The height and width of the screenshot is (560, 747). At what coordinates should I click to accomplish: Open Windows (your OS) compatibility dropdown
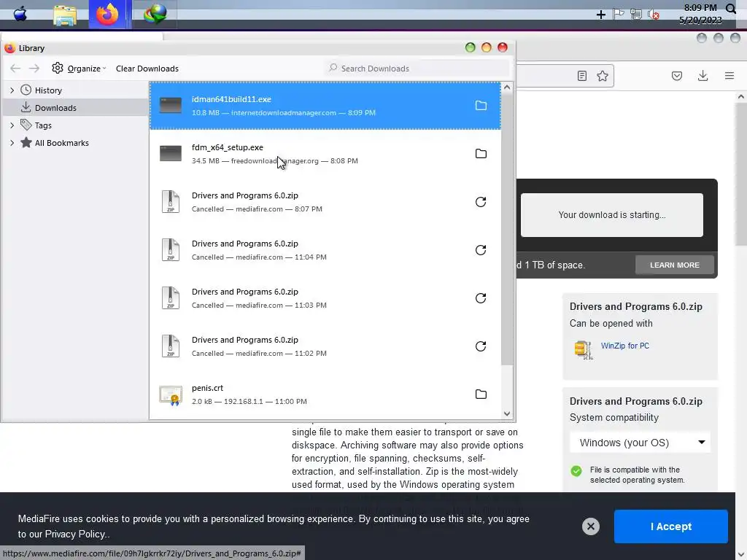coord(640,443)
